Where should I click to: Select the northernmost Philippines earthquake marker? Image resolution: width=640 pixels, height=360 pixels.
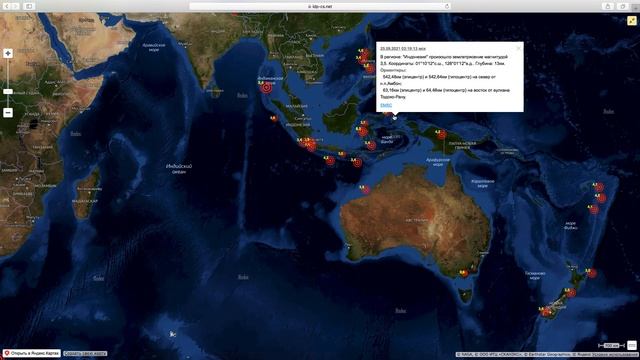click(x=364, y=53)
